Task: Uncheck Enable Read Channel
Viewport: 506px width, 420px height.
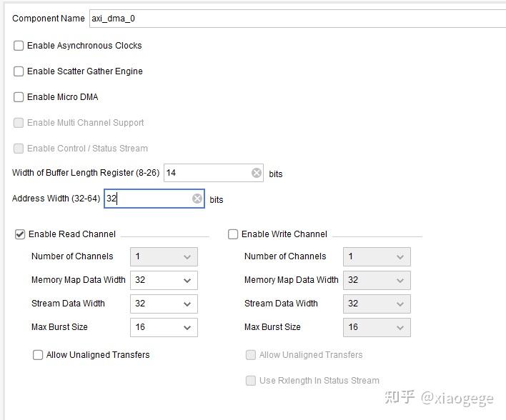Action: click(20, 234)
